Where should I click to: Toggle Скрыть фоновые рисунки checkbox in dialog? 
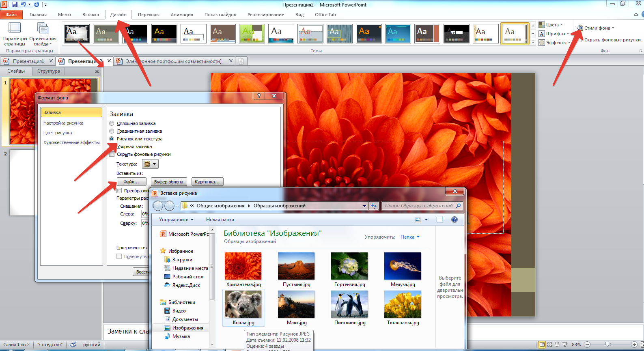112,154
